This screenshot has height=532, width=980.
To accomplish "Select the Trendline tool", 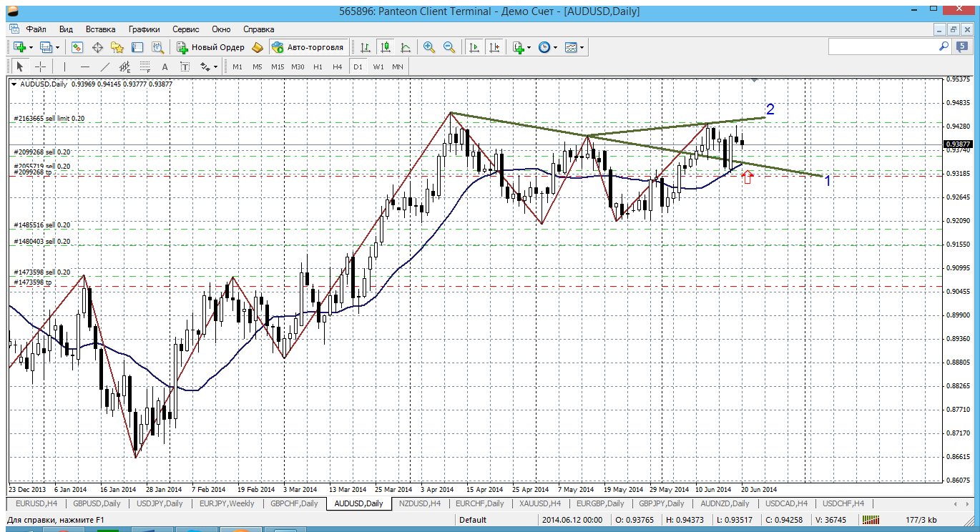I will tap(105, 66).
